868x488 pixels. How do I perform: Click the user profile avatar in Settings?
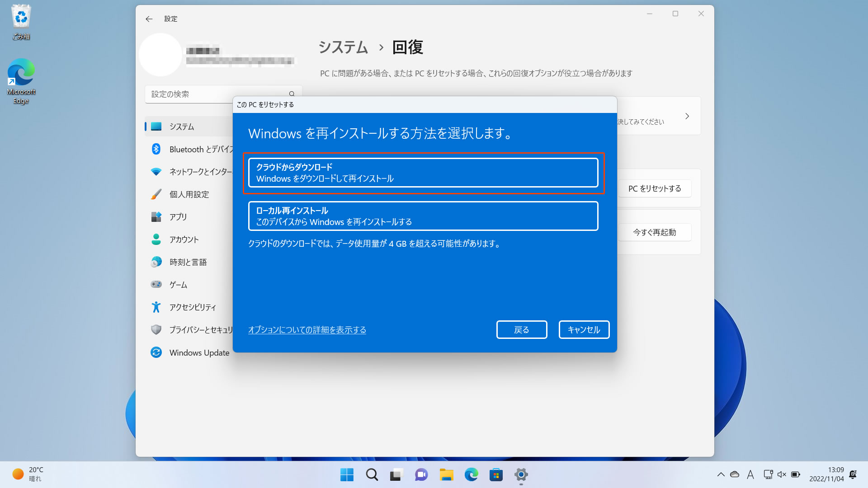160,55
